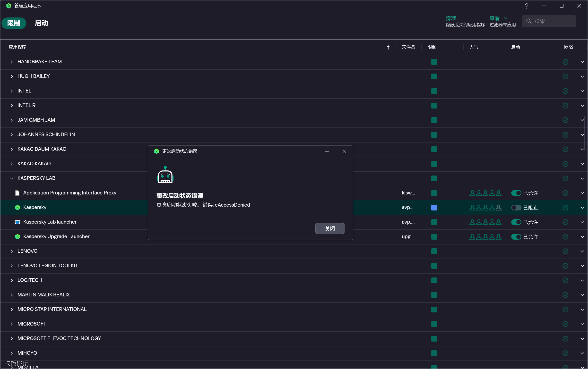
Task: Click the Application Programming Interface Proxy file icon
Action: pos(17,193)
